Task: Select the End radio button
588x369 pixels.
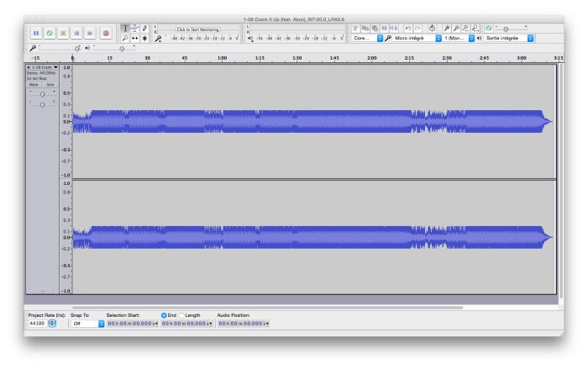Action: click(x=164, y=315)
